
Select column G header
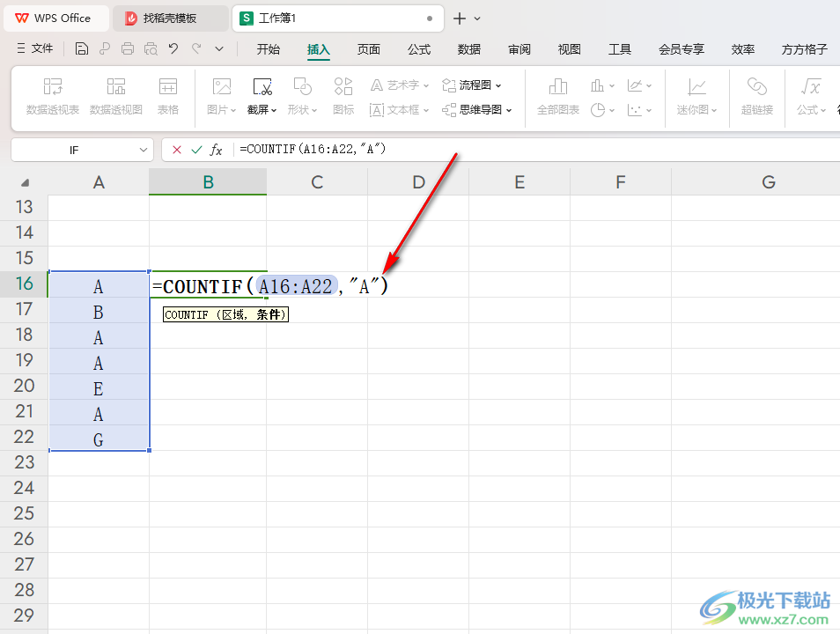[768, 181]
